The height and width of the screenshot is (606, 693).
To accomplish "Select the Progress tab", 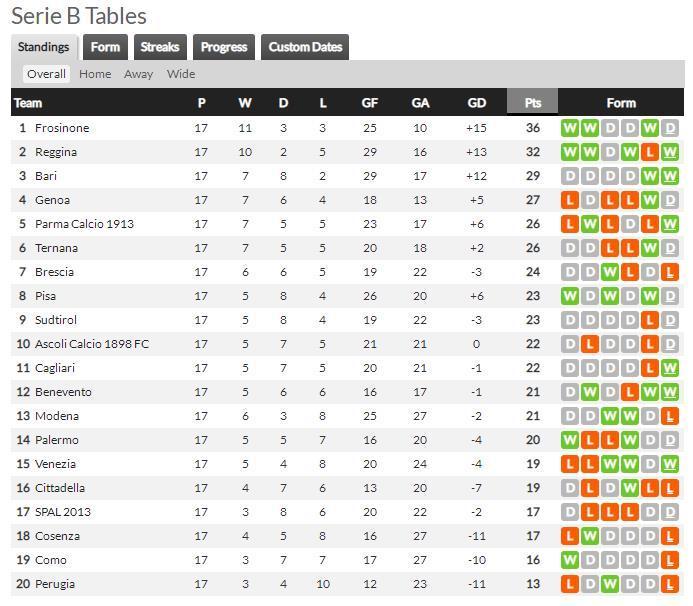I will (x=224, y=47).
